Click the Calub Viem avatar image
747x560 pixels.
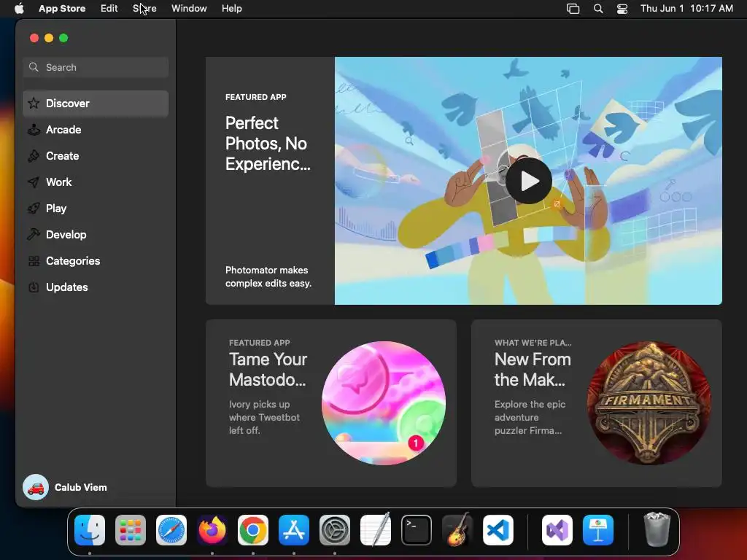[36, 487]
